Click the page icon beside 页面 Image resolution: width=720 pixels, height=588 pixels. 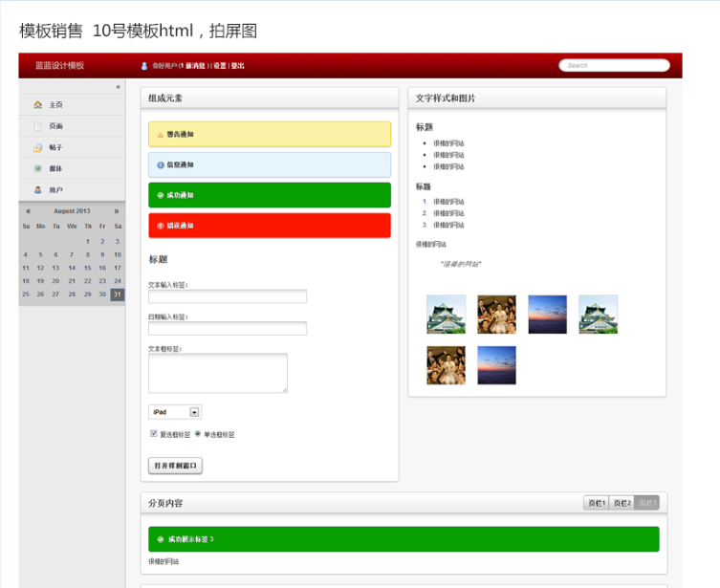(x=37, y=126)
